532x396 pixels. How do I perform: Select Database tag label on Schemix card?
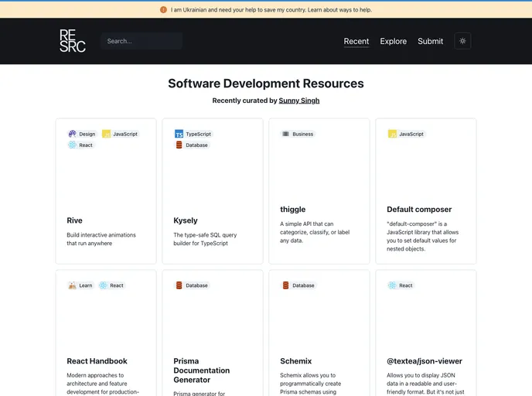(x=303, y=285)
